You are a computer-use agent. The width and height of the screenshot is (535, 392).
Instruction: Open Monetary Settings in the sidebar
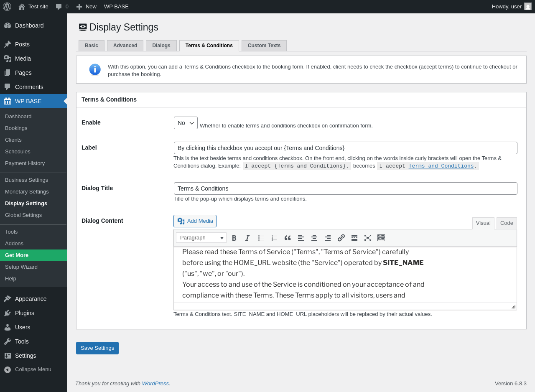coord(27,192)
